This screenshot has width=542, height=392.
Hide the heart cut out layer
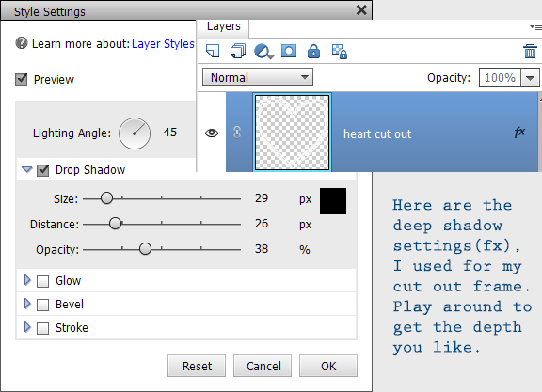point(212,133)
